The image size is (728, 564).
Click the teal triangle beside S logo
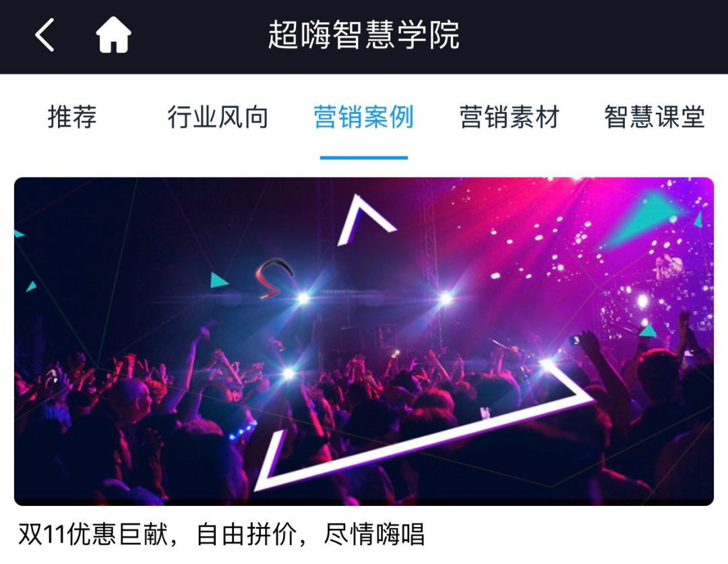[218, 280]
